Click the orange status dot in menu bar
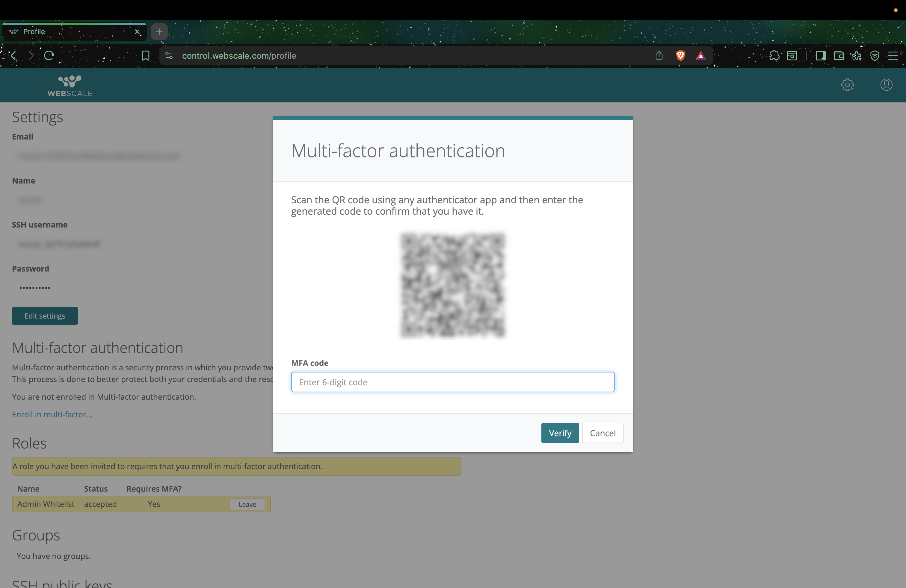The width and height of the screenshot is (906, 588). (896, 10)
